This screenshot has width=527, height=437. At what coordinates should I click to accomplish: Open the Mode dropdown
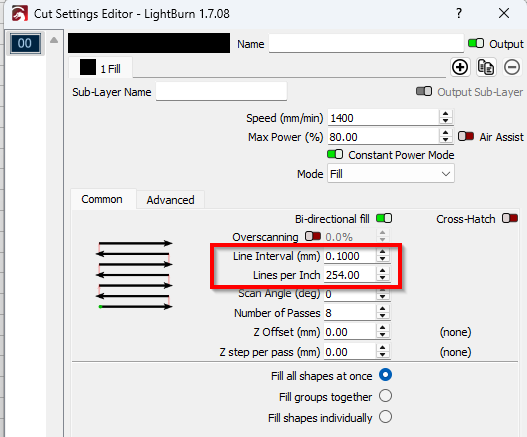click(x=391, y=174)
